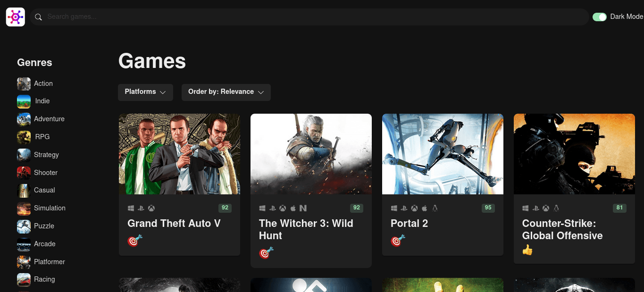Click the Nintendo platform icon on The Witcher 3
Viewport: 644px width, 292px height.
click(302, 208)
